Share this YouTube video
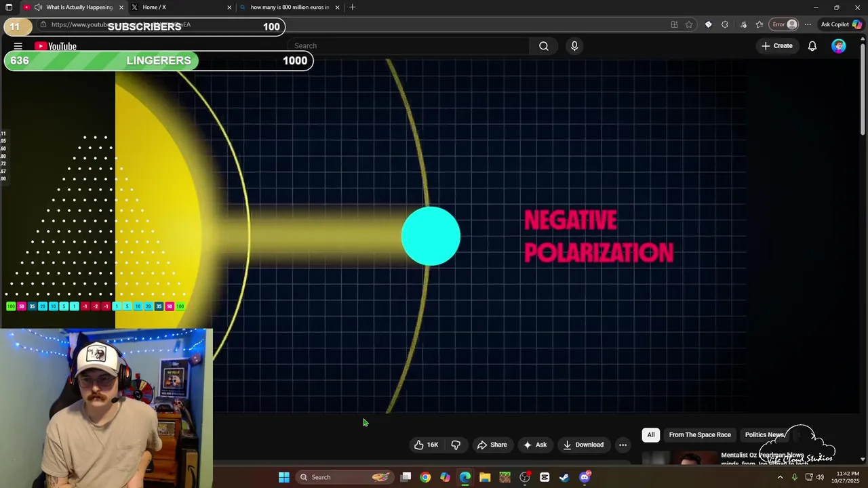 click(x=492, y=445)
